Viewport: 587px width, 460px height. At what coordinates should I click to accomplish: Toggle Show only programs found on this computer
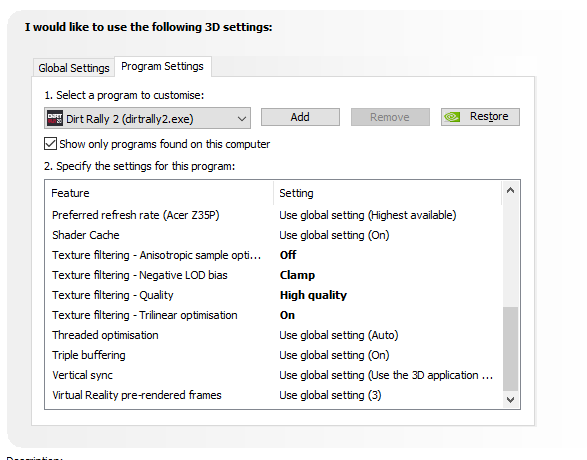(x=51, y=144)
